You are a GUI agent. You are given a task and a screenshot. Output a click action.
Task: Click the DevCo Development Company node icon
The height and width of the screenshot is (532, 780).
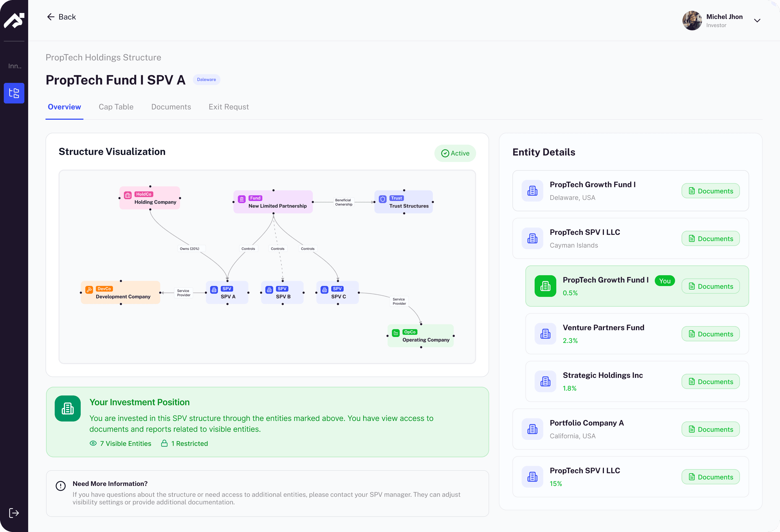click(x=89, y=290)
